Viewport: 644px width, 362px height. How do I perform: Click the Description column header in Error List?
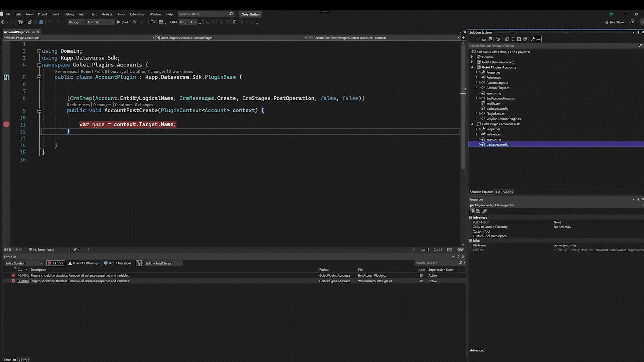click(38, 270)
